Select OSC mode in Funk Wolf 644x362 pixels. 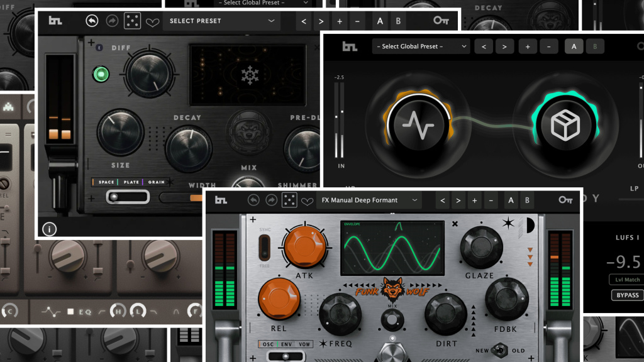tap(268, 344)
